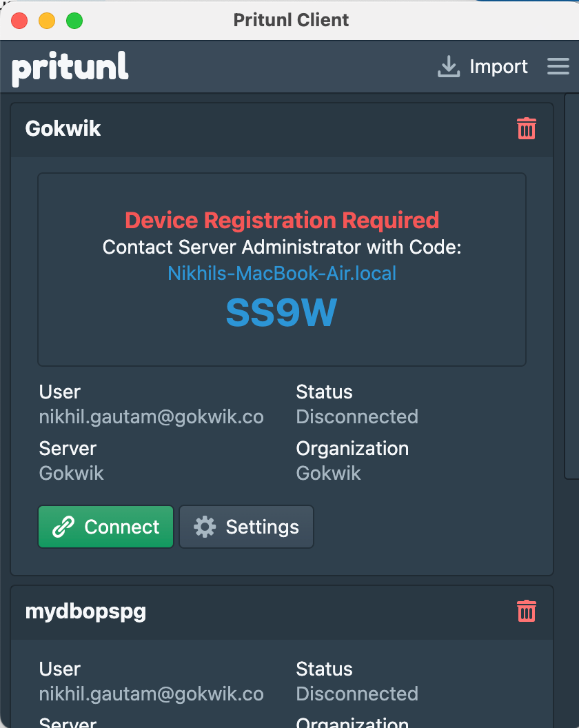Open Settings text button for the Gokwik profile
The width and height of the screenshot is (579, 728).
[x=262, y=527]
